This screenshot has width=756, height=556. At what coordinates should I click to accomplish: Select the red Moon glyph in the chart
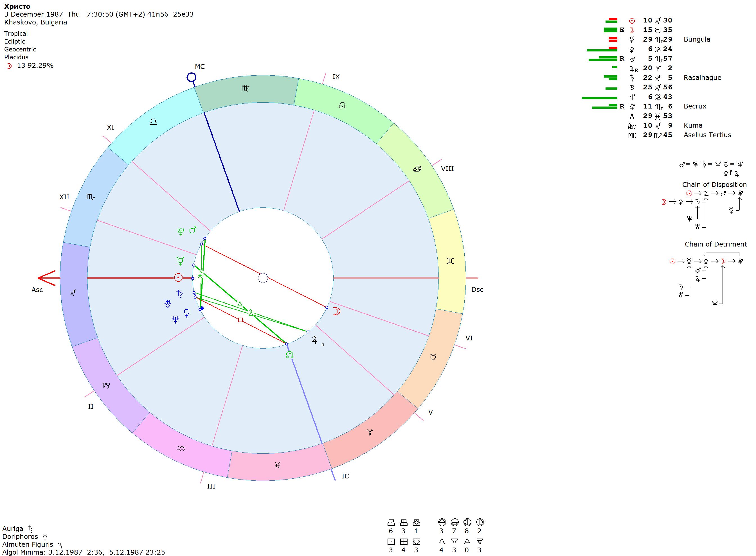[x=336, y=311]
